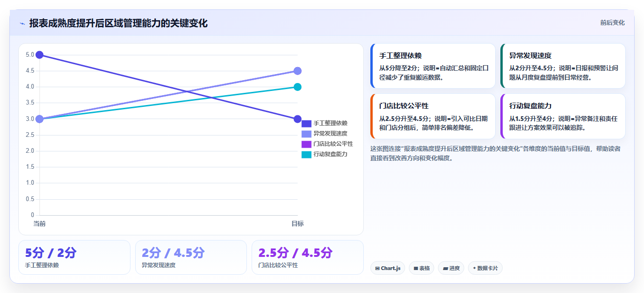Click the 5.0 y-axis tick label

30,55
